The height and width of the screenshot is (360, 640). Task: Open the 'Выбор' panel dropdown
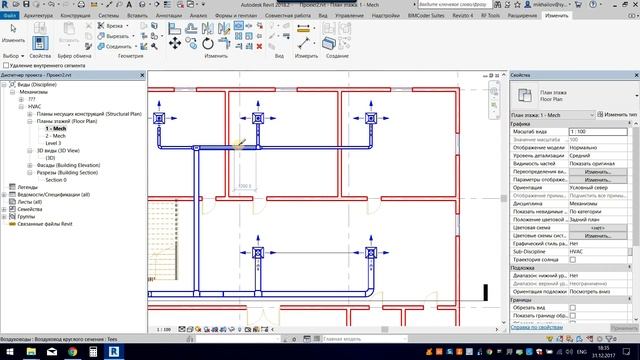point(13,56)
